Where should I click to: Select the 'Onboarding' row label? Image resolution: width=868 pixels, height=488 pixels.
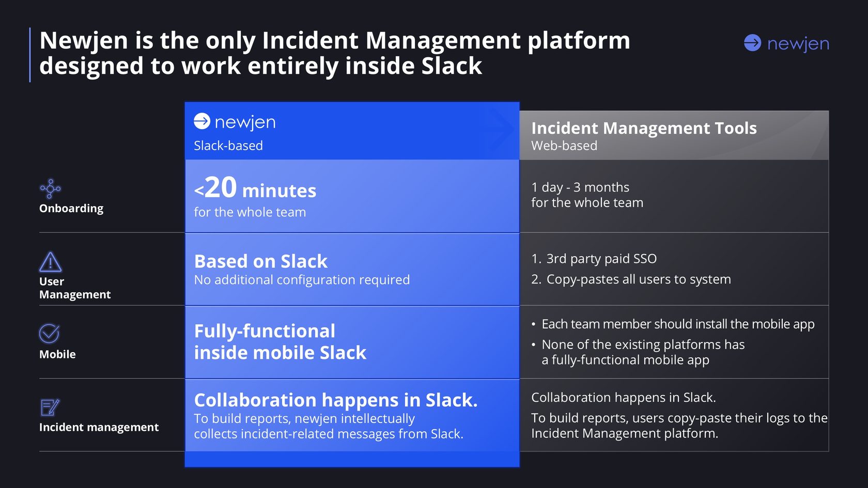coord(71,208)
